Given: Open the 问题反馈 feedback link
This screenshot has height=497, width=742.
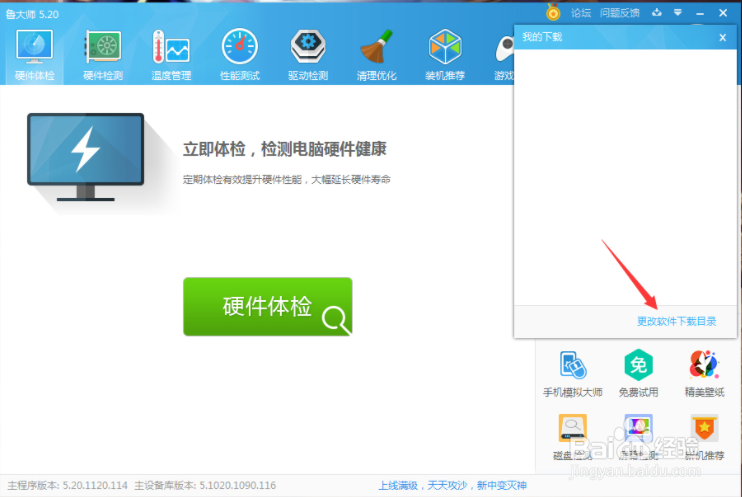Looking at the screenshot, I should point(619,13).
